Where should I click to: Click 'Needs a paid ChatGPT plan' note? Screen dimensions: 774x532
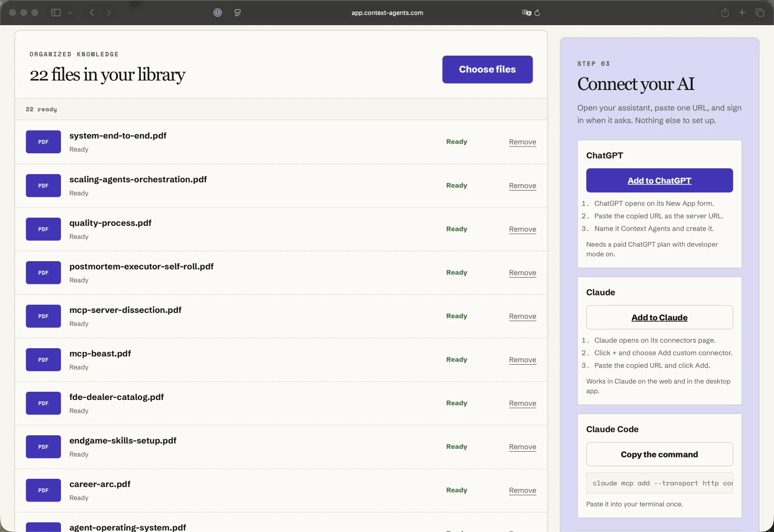coord(652,249)
